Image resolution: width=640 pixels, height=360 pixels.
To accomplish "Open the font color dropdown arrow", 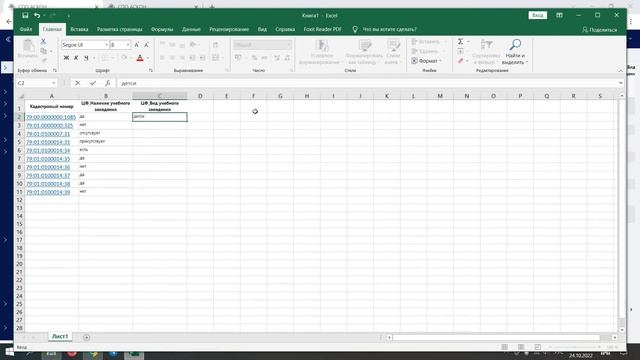I will [x=147, y=58].
